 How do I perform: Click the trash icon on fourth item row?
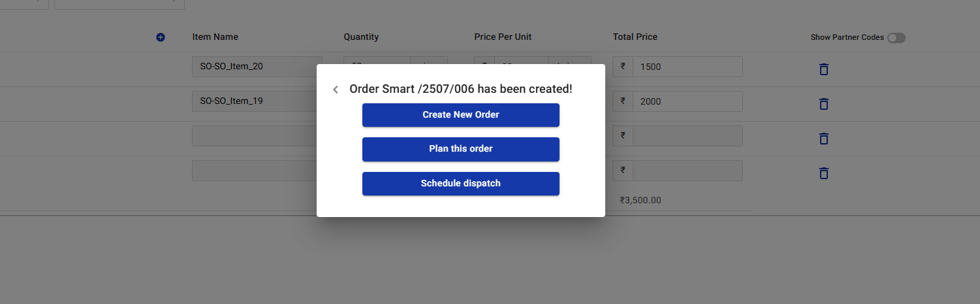[x=823, y=173]
